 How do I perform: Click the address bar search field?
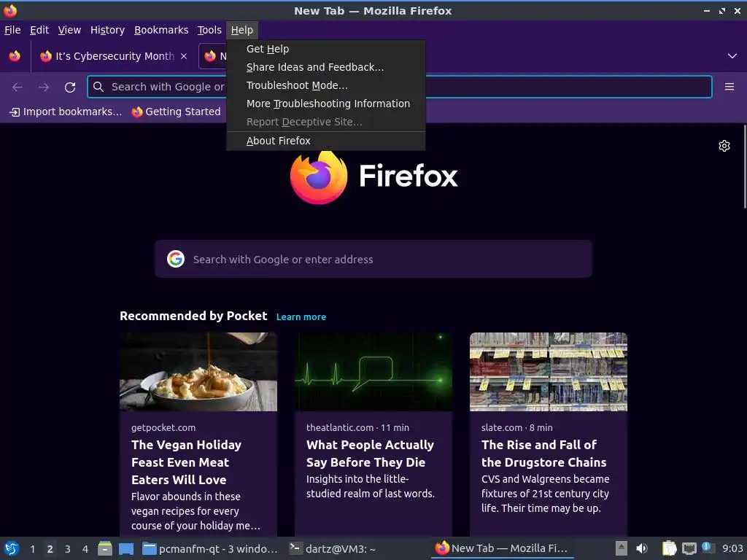399,87
